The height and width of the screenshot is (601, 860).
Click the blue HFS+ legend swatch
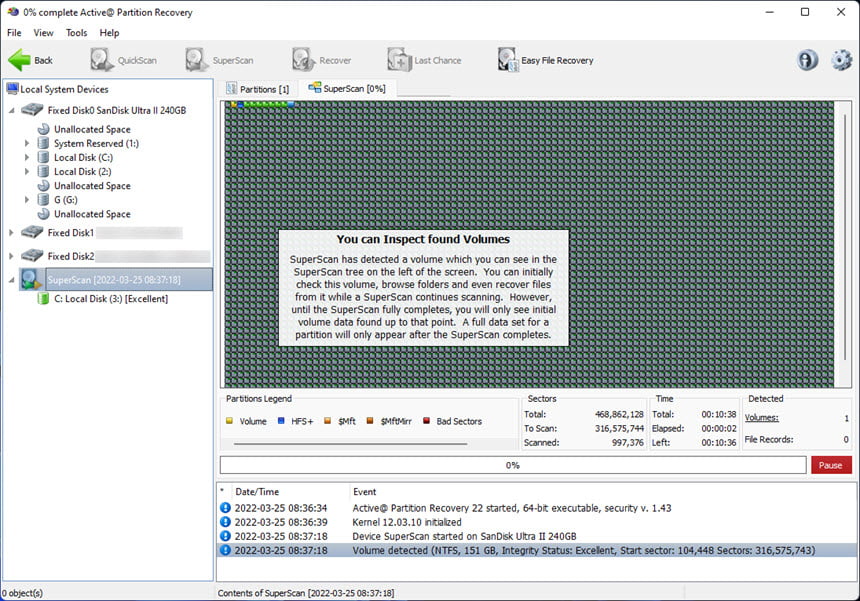(x=281, y=421)
